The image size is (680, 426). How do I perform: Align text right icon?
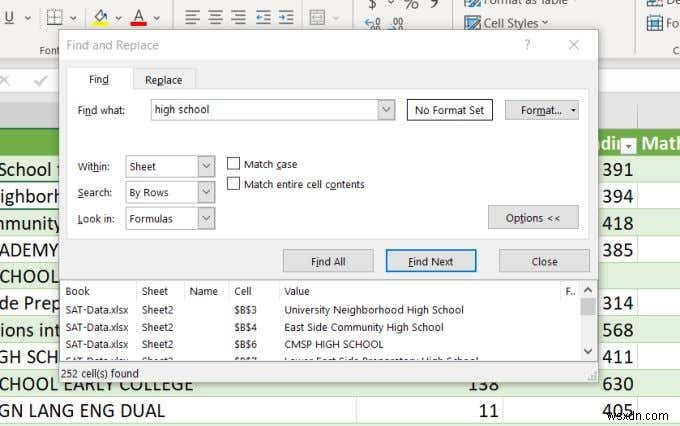238,17
